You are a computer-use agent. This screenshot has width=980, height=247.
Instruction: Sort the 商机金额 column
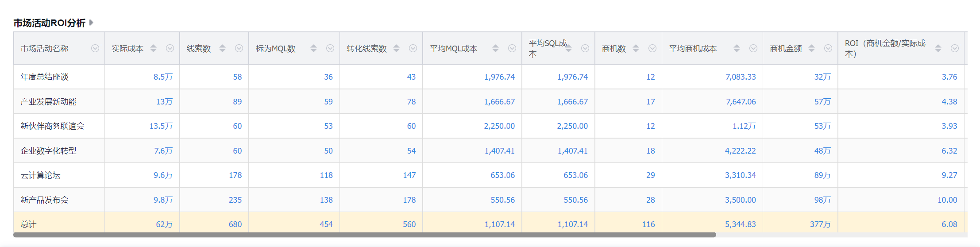tap(812, 48)
